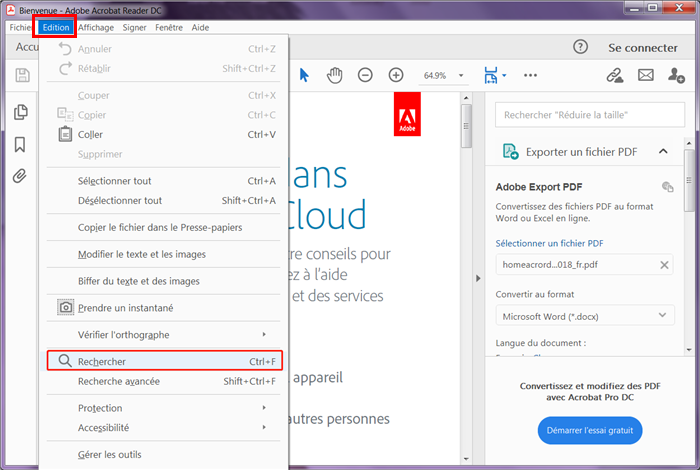The width and height of the screenshot is (700, 470).
Task: Choose Modifier le texte et les images
Action: click(x=164, y=254)
